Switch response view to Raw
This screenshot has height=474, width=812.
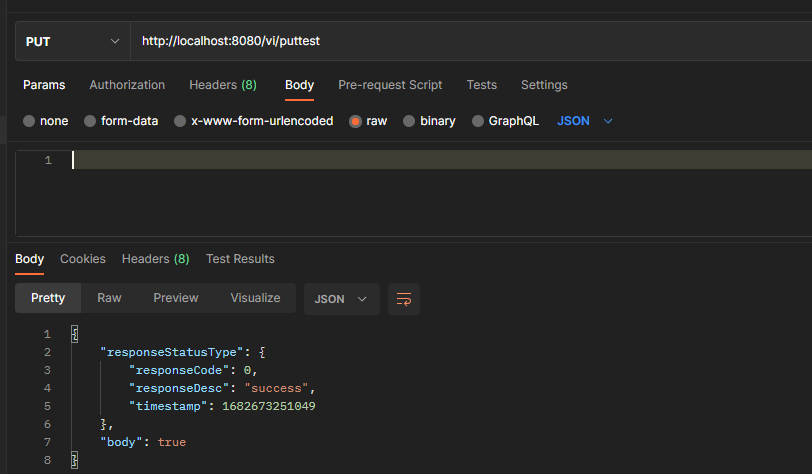[109, 298]
